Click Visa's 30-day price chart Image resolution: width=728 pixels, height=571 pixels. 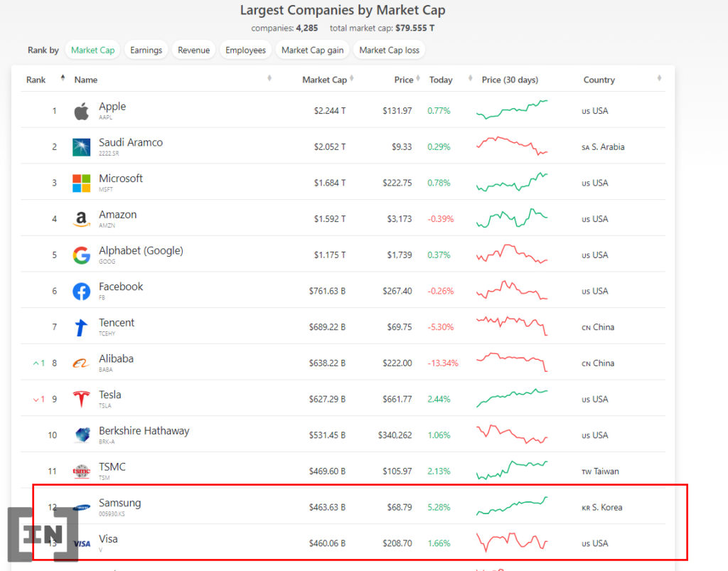coord(512,543)
